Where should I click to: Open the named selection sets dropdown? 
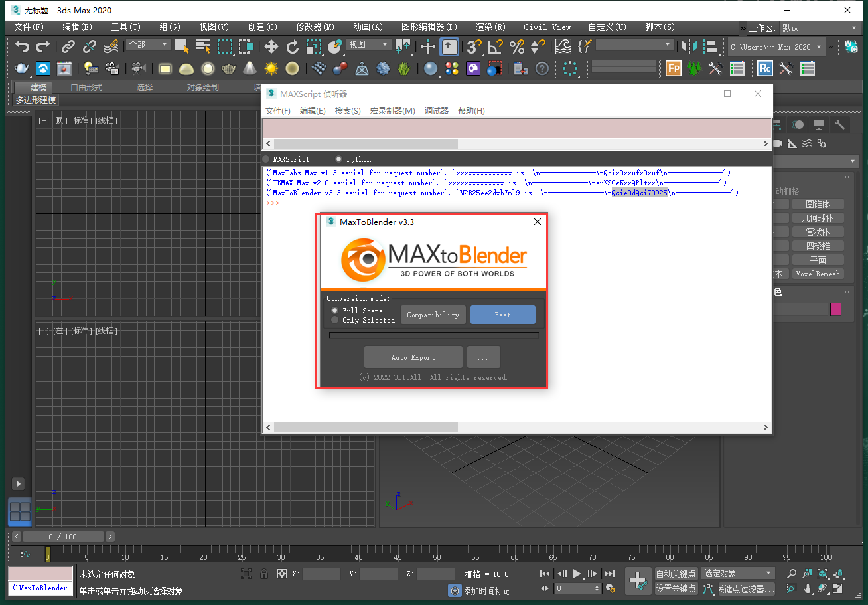coord(634,44)
